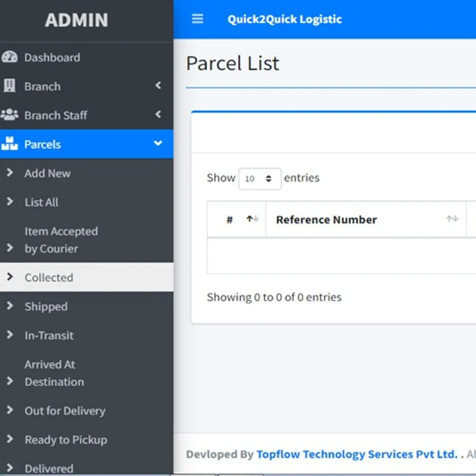Click the chevron beside Arrived At Destination

pyautogui.click(x=10, y=381)
